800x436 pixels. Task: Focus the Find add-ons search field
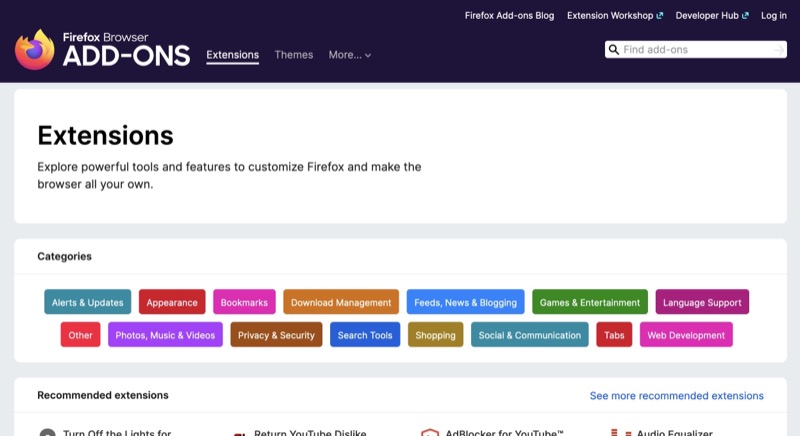click(696, 49)
